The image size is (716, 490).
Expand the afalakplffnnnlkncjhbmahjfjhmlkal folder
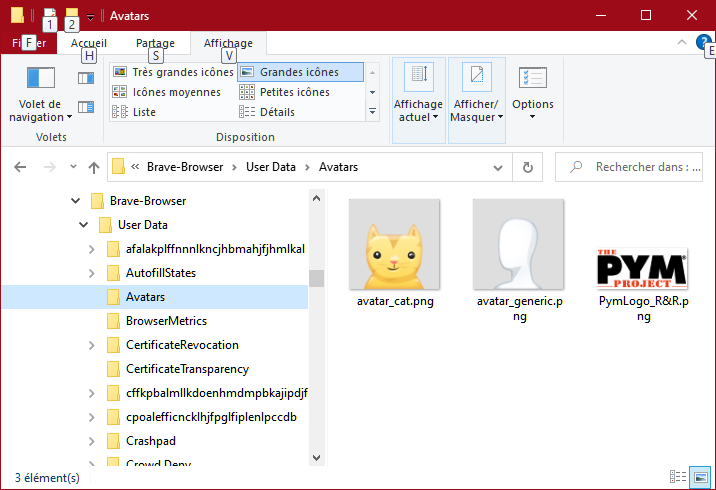[92, 249]
